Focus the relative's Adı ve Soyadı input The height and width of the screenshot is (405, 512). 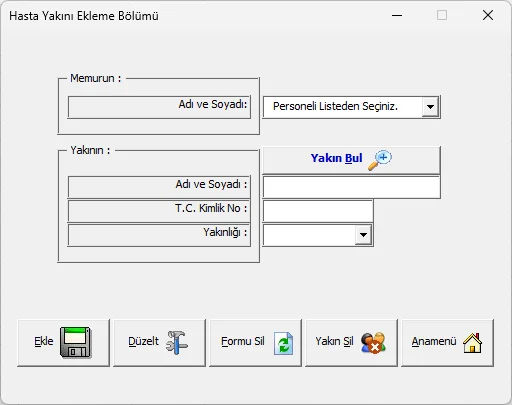pos(351,187)
